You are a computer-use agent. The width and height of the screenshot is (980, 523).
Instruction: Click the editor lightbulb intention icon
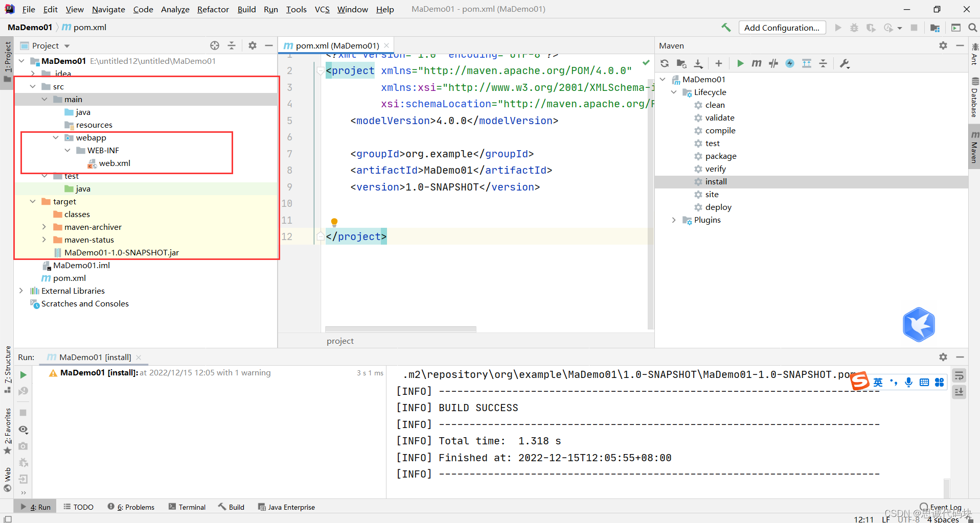(334, 222)
